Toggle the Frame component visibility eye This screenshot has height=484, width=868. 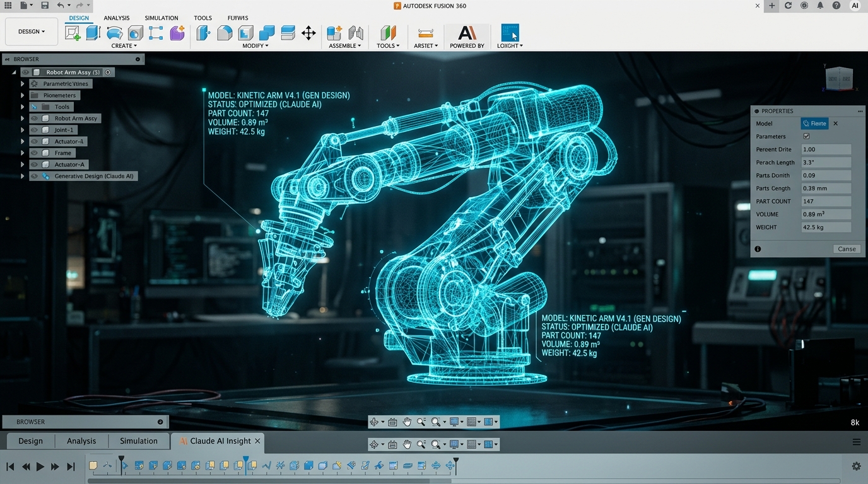click(35, 153)
